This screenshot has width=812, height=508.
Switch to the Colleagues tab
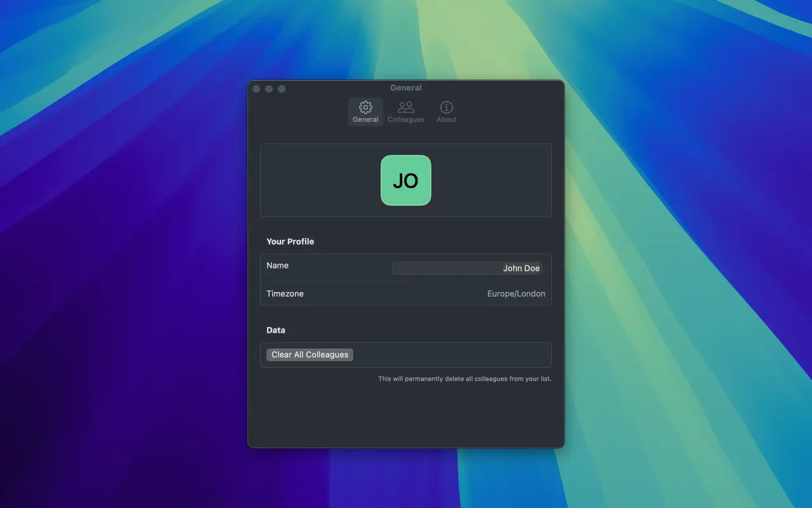pos(406,112)
